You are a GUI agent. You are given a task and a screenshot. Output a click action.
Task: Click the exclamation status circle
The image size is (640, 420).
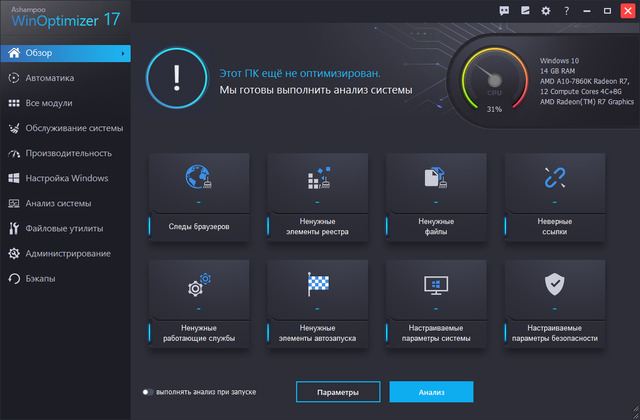pos(177,78)
